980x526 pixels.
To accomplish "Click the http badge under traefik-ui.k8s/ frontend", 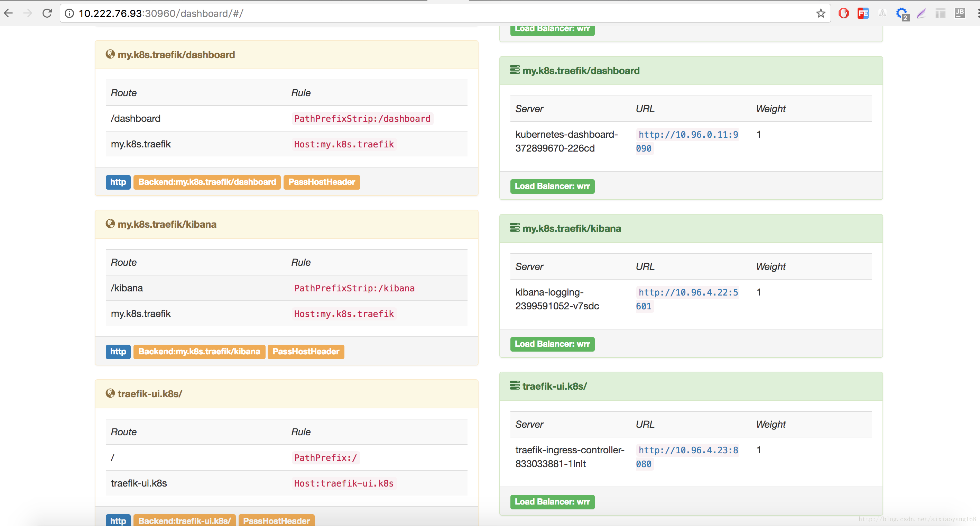I will pos(118,520).
